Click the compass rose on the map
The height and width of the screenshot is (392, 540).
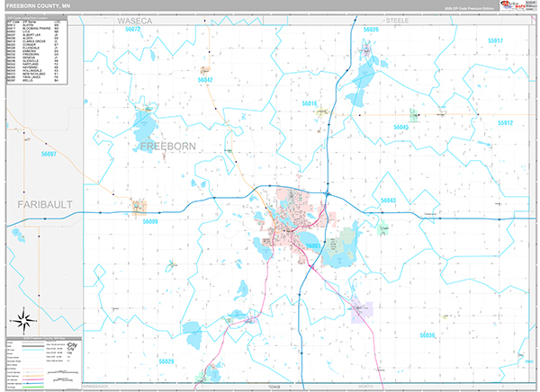[24, 318]
